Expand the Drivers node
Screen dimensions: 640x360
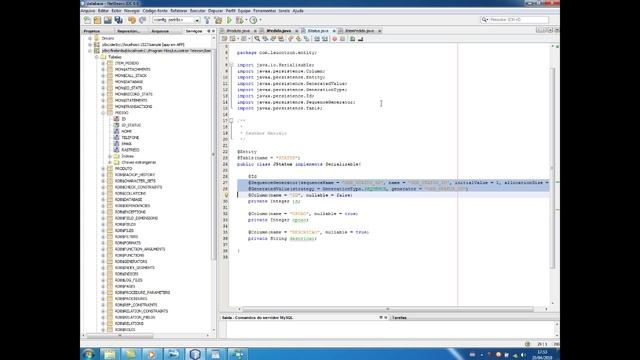tap(90, 38)
